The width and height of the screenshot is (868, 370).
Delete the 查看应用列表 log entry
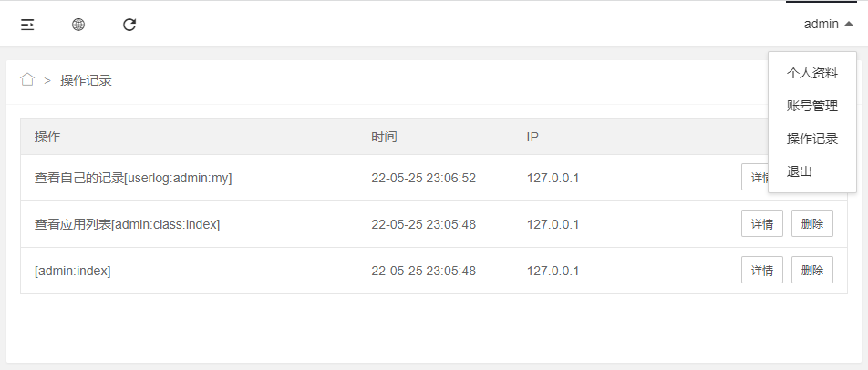811,224
